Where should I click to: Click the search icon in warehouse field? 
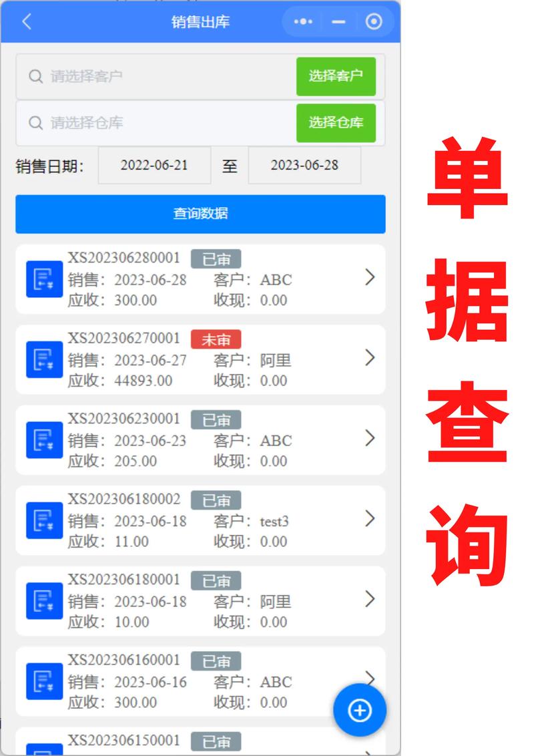pyautogui.click(x=35, y=122)
